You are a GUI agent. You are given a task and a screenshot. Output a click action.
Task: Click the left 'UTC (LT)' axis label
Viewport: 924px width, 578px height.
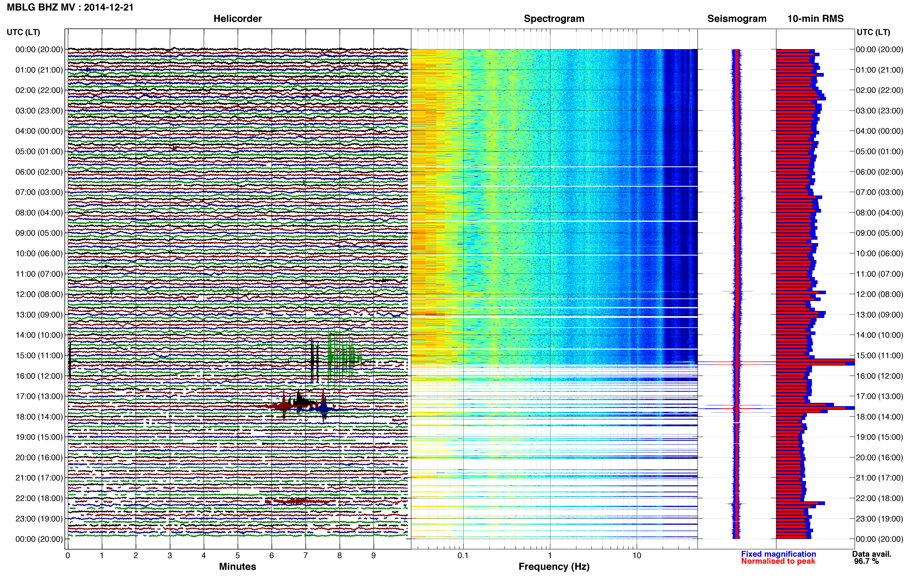[23, 32]
